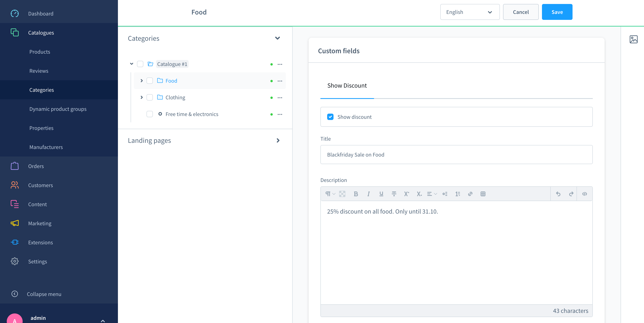Open text alignment dropdown in editor
The height and width of the screenshot is (323, 644).
click(432, 194)
